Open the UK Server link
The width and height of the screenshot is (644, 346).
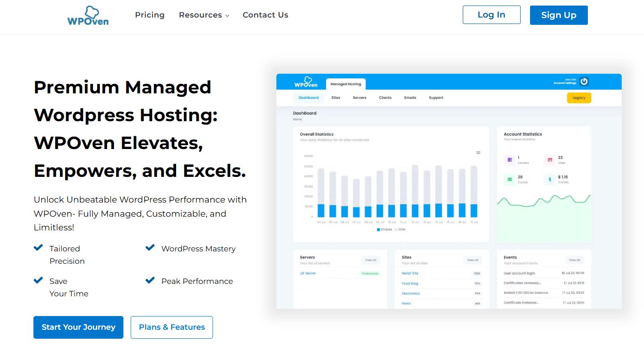(x=308, y=273)
